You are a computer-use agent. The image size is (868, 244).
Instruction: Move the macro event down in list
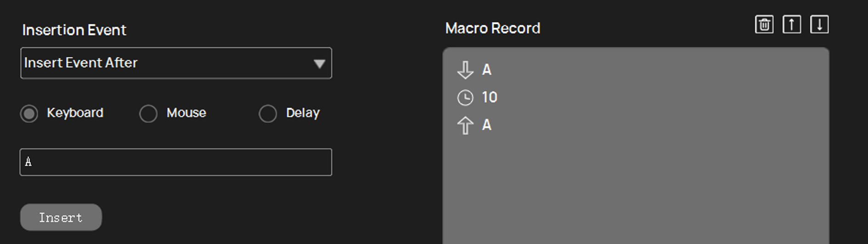coord(819,24)
